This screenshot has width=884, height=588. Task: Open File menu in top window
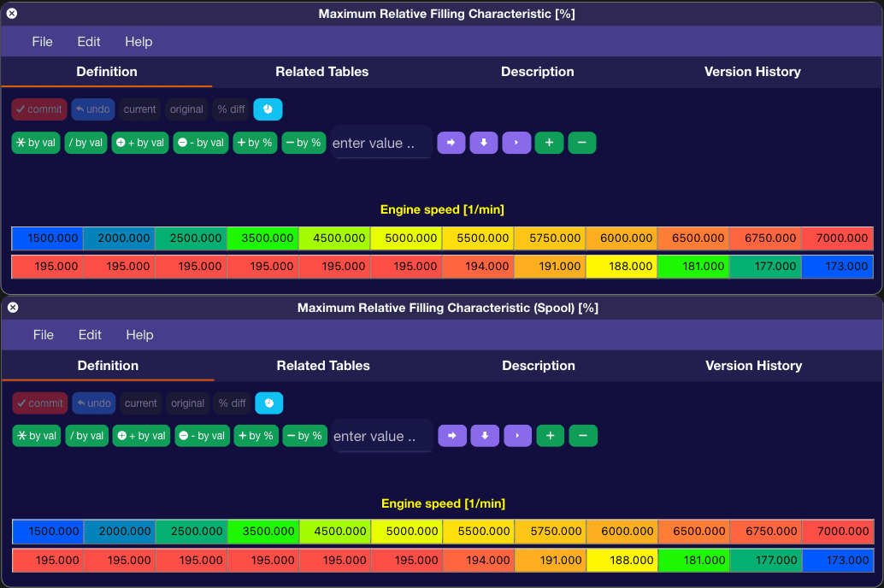click(x=42, y=42)
